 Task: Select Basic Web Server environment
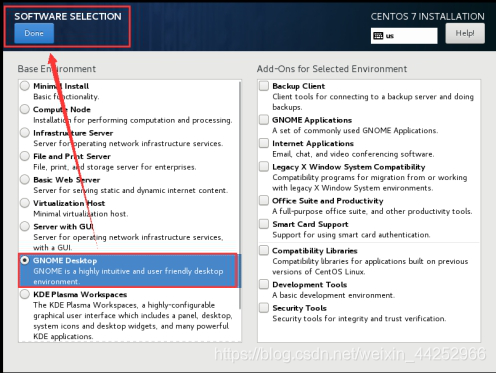(x=25, y=179)
